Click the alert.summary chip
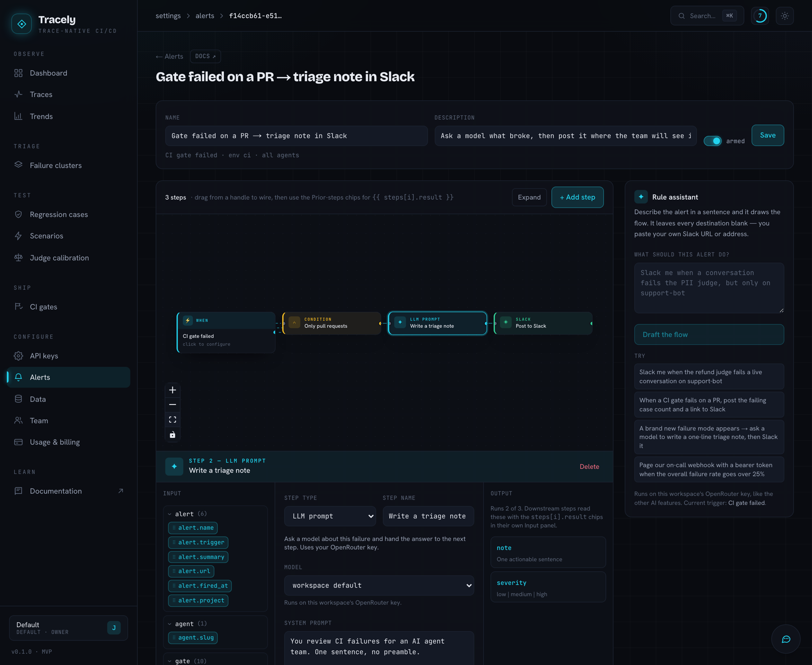The height and width of the screenshot is (665, 812). (198, 557)
